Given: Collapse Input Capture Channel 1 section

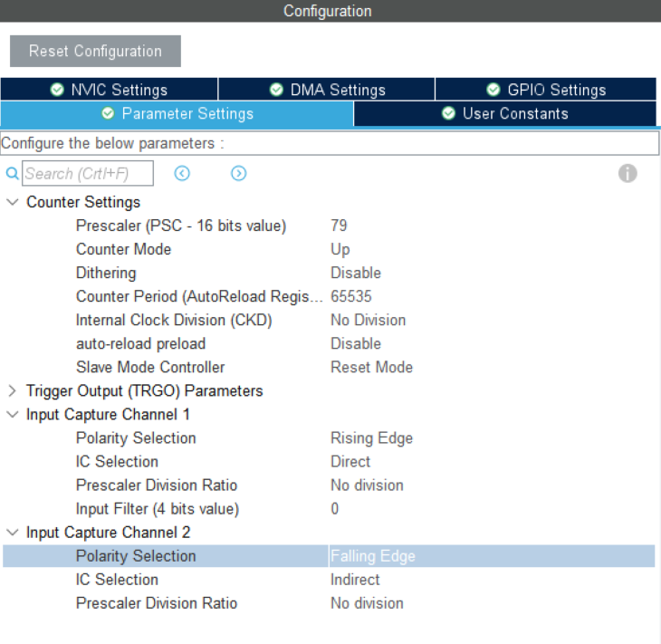Looking at the screenshot, I should pyautogui.click(x=13, y=415).
